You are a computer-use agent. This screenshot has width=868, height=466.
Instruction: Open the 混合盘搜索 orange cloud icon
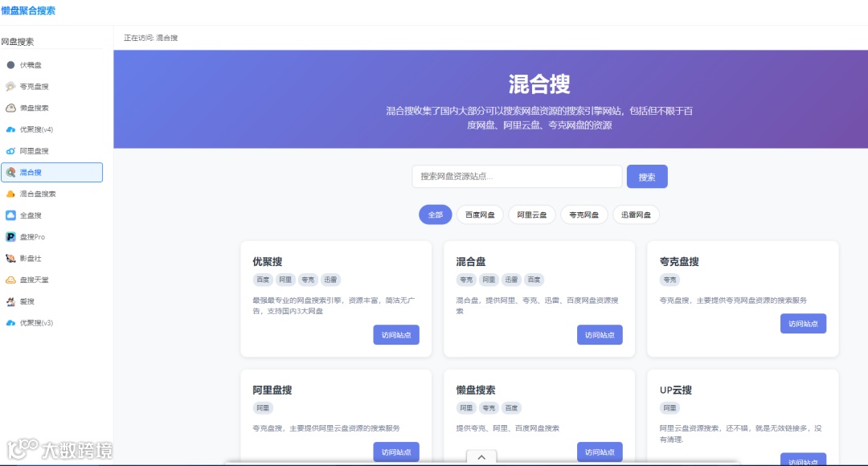coord(10,194)
